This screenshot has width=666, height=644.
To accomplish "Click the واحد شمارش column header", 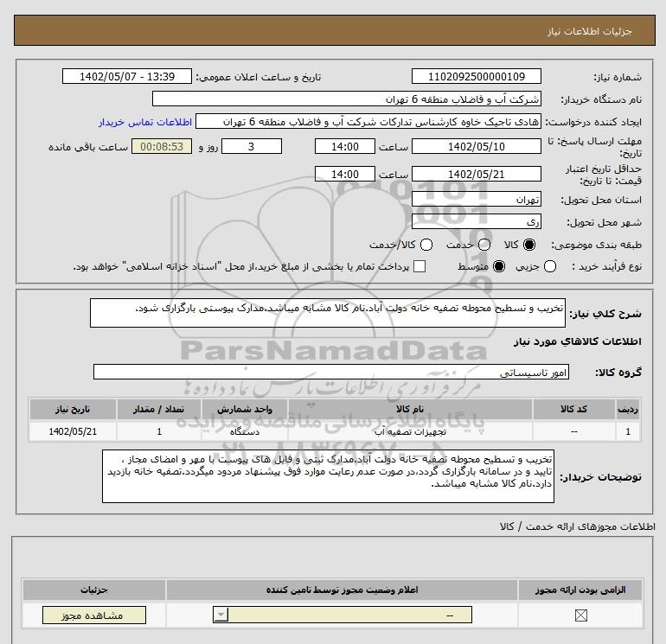I will pos(245,409).
